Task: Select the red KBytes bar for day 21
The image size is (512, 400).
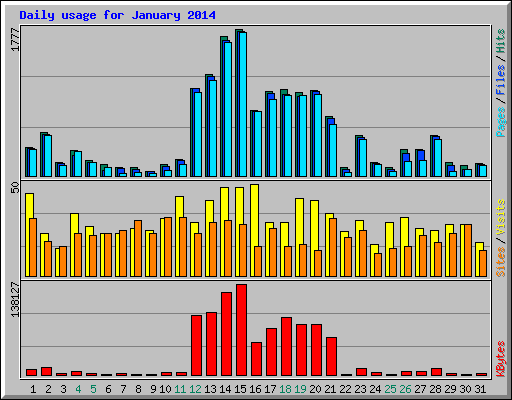Action: tap(332, 357)
